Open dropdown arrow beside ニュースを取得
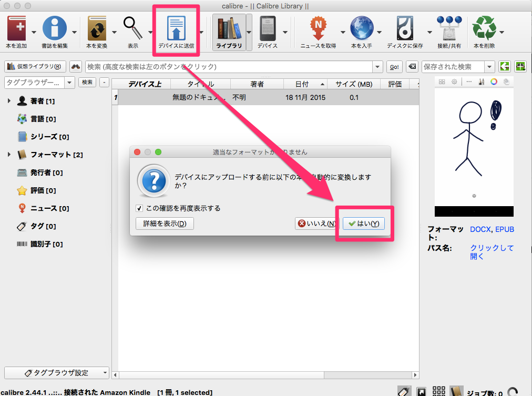The image size is (532, 396). point(343,32)
